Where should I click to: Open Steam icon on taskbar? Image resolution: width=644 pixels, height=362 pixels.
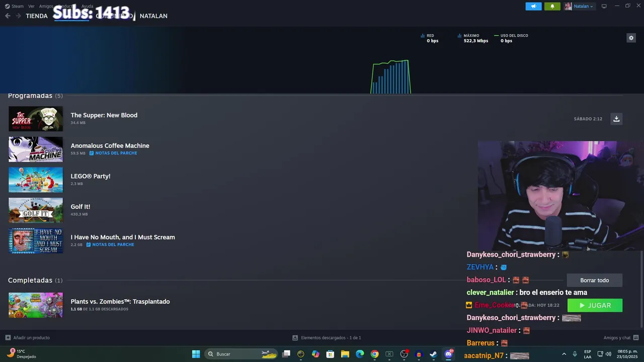433,354
